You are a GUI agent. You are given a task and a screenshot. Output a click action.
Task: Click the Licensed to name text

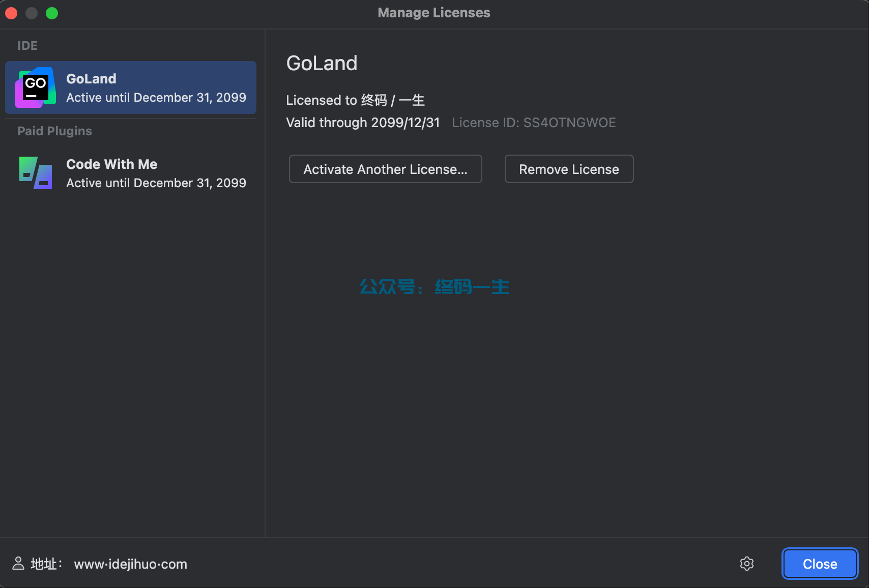click(x=355, y=100)
